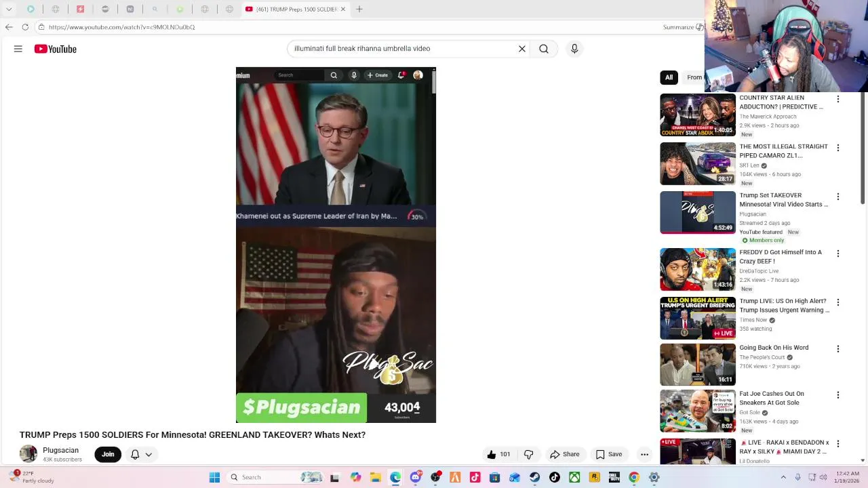Screen dimensions: 868x488
Task: Open Steam from the taskbar
Action: coord(534,477)
